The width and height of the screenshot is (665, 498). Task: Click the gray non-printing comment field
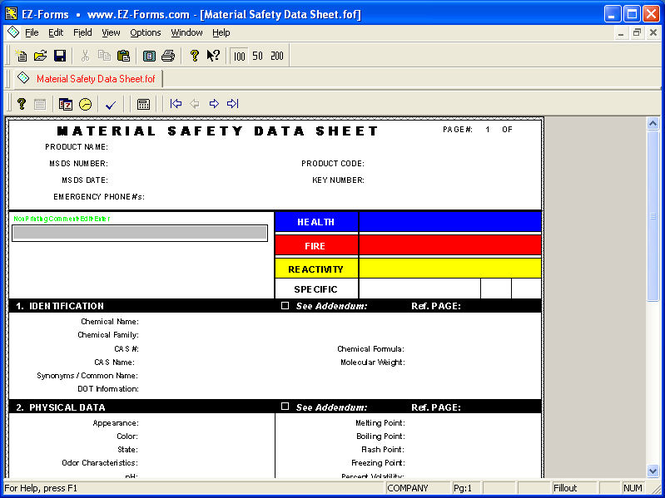point(140,233)
